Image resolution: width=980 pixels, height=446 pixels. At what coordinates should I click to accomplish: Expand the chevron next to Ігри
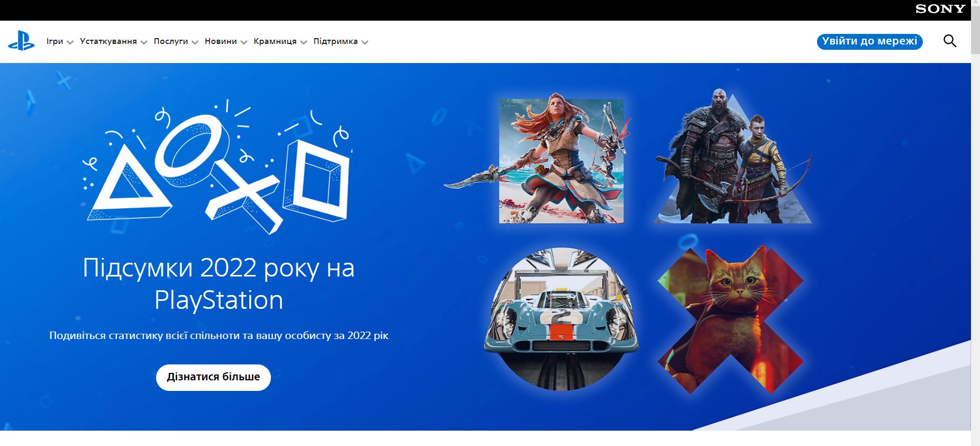coord(70,42)
